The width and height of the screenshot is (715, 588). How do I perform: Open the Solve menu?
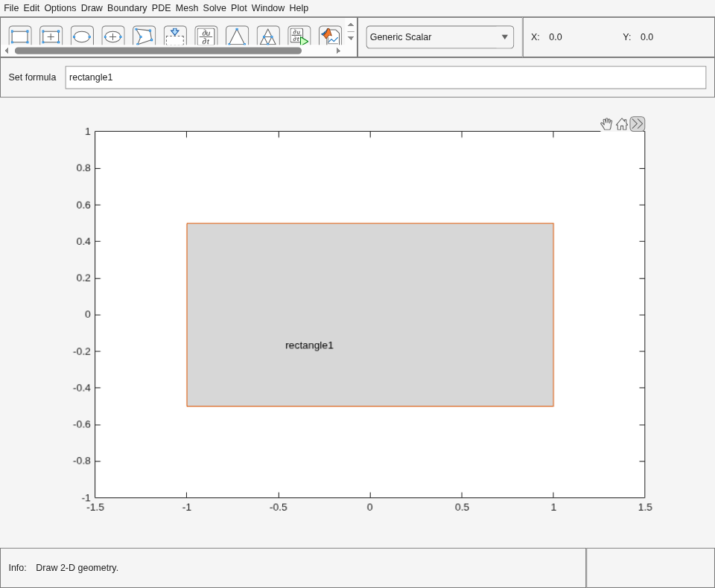(214, 8)
